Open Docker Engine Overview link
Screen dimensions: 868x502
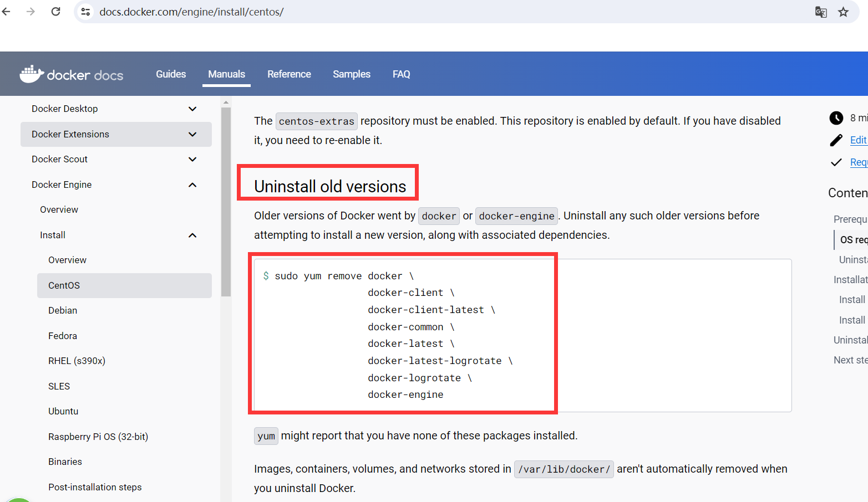[59, 209]
